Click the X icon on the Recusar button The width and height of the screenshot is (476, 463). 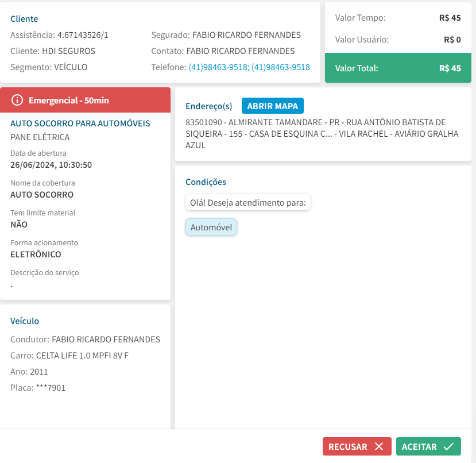pos(378,446)
